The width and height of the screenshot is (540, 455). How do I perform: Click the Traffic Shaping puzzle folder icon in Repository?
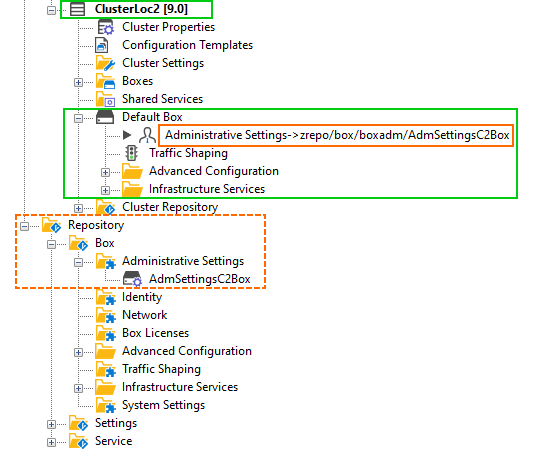click(x=105, y=369)
